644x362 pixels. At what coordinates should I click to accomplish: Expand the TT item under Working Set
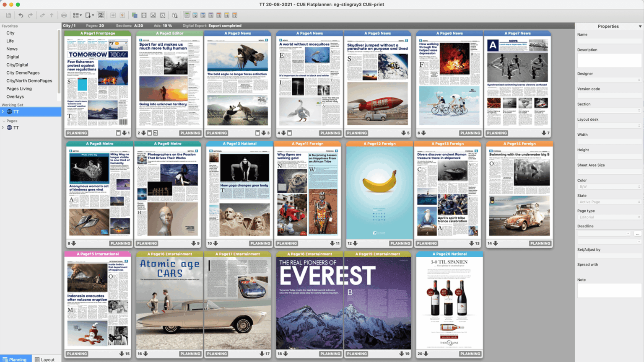coord(3,112)
